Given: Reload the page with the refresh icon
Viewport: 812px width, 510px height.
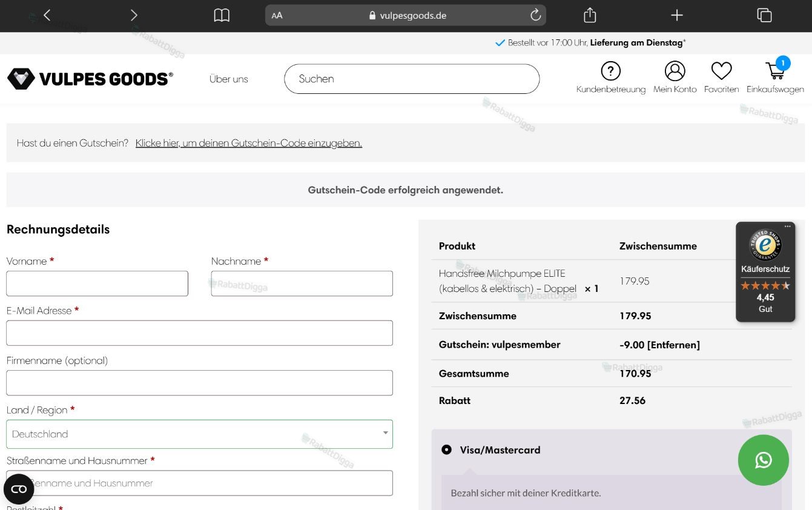Looking at the screenshot, I should (x=535, y=15).
